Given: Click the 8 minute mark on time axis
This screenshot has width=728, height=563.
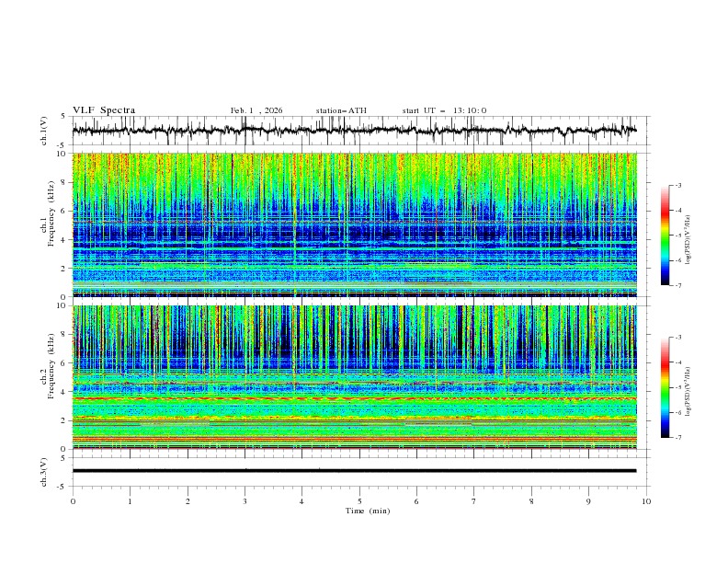Looking at the screenshot, I should pos(531,500).
